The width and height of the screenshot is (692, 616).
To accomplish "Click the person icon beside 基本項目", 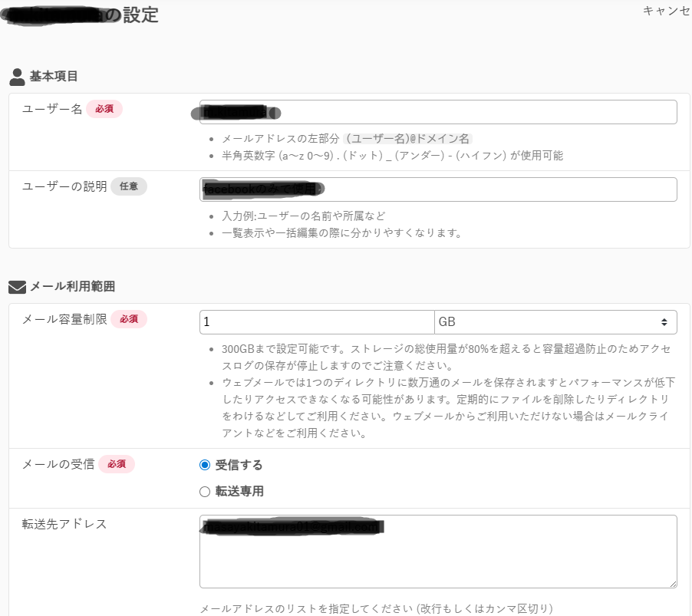I will coord(17,77).
